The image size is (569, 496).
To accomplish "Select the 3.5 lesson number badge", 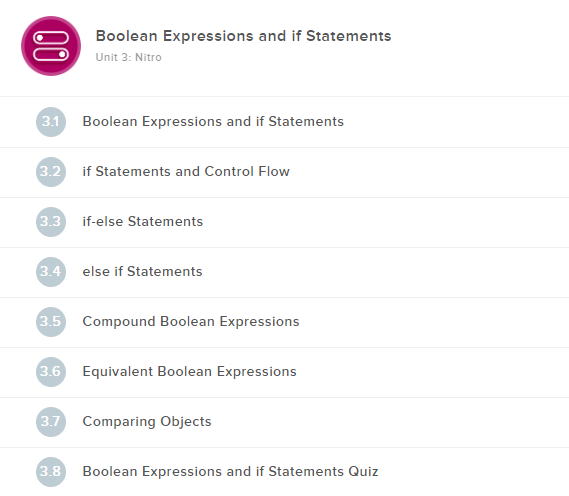I will pyautogui.click(x=51, y=322).
